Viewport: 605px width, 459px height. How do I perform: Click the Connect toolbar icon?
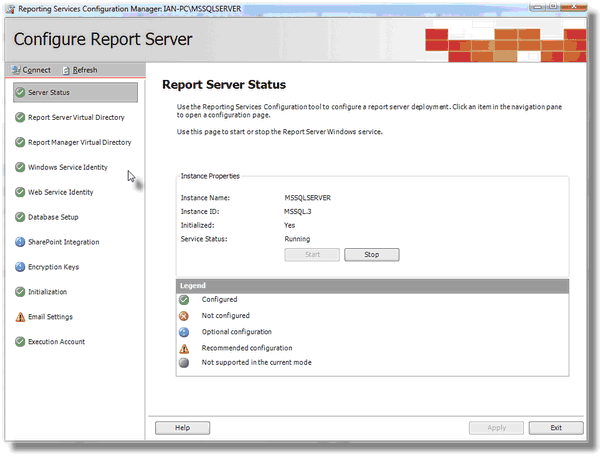point(16,70)
